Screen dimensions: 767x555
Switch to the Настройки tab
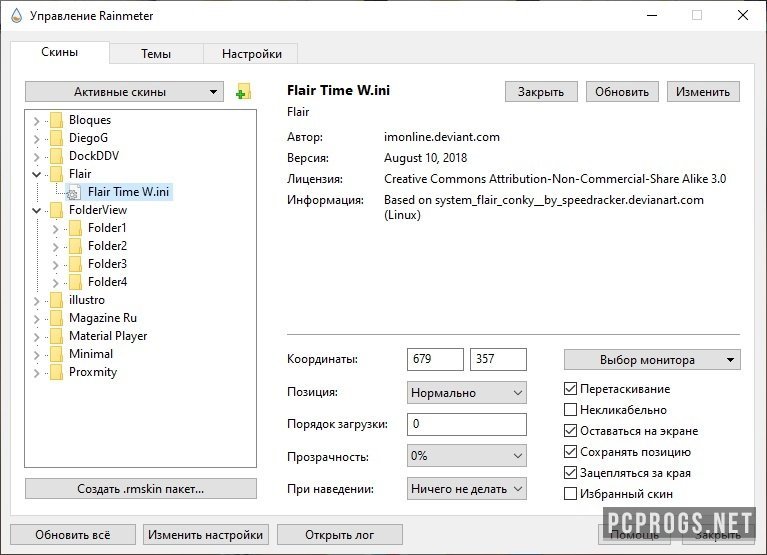(251, 54)
